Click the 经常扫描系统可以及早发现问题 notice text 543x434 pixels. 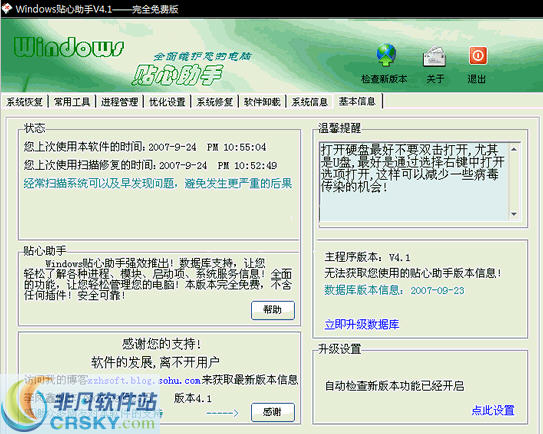tap(158, 183)
